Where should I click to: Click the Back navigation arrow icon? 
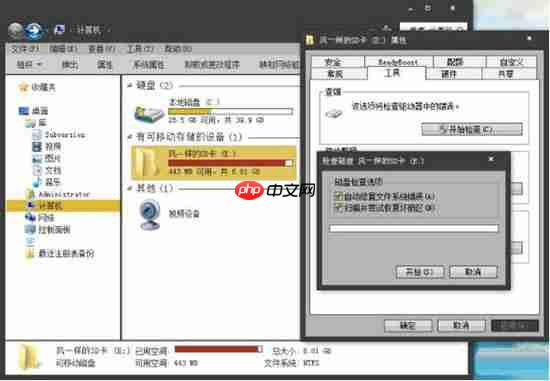[x=15, y=31]
